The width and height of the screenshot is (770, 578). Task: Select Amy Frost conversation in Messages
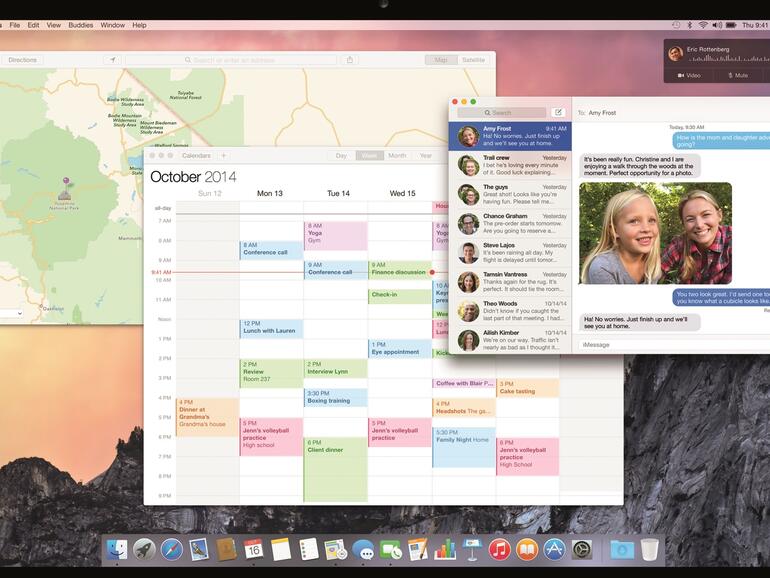tap(510, 136)
